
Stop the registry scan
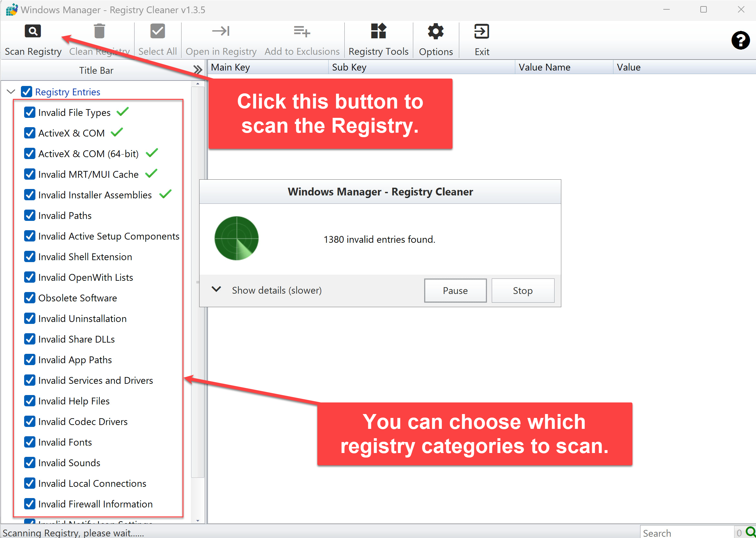pyautogui.click(x=523, y=290)
